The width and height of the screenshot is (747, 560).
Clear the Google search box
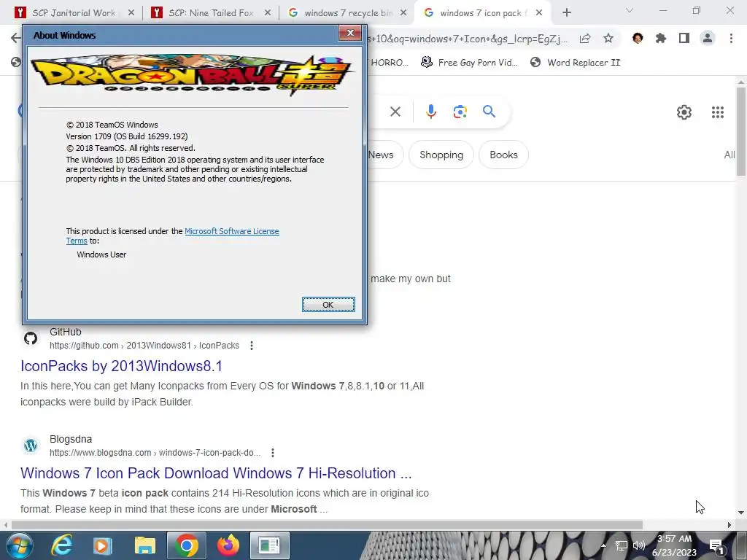[395, 112]
